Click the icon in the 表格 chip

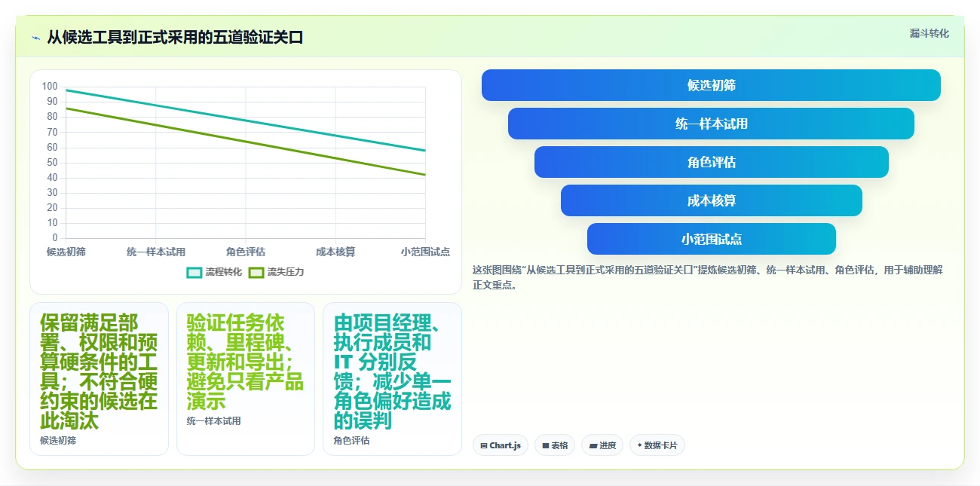pyautogui.click(x=545, y=445)
